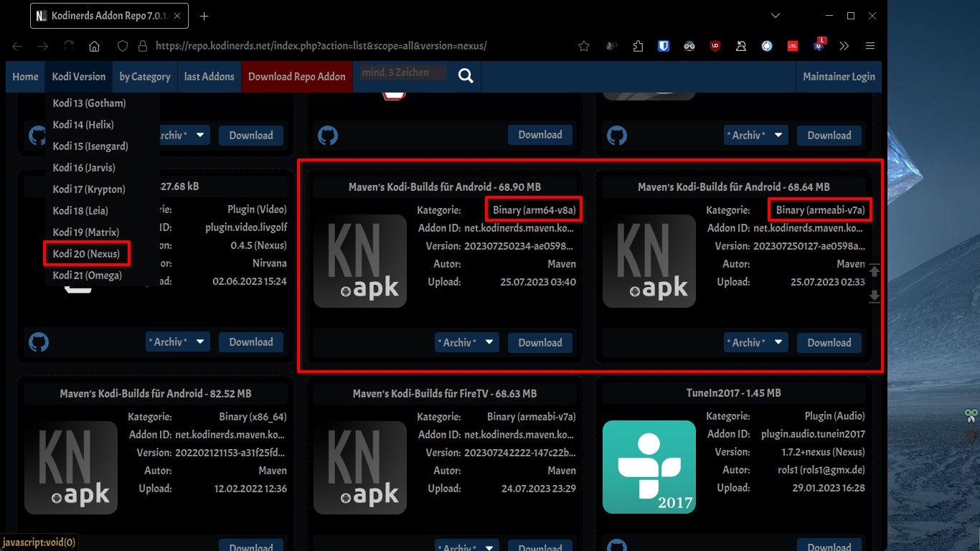Viewport: 980px width, 551px height.
Task: Open the Kodi Version dropdown menu
Action: [79, 76]
